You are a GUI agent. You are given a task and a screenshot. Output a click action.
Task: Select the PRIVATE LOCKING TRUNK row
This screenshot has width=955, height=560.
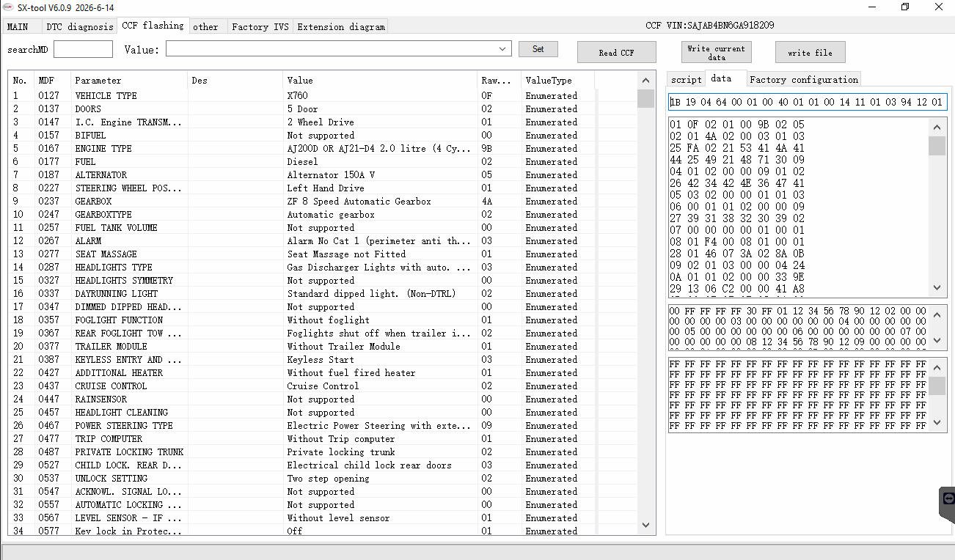pyautogui.click(x=323, y=452)
